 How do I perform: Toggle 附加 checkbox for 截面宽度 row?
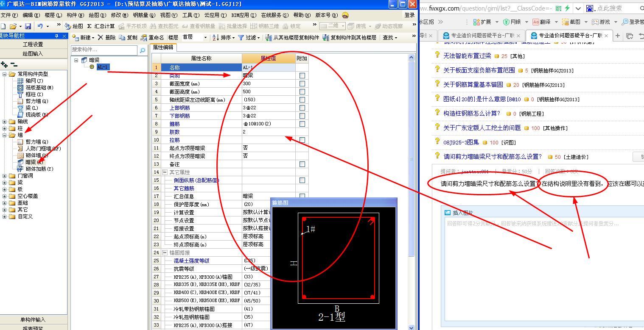(x=302, y=83)
